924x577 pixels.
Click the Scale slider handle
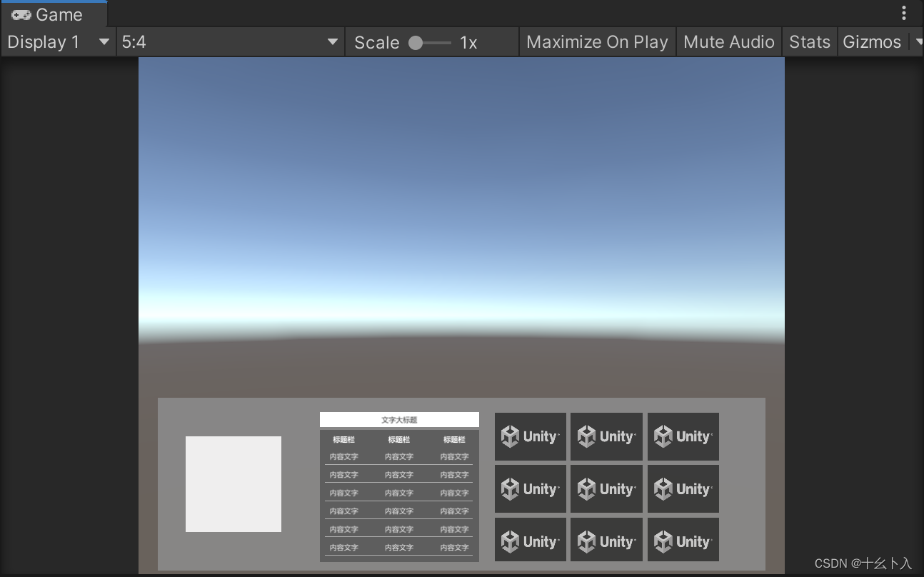coord(416,43)
